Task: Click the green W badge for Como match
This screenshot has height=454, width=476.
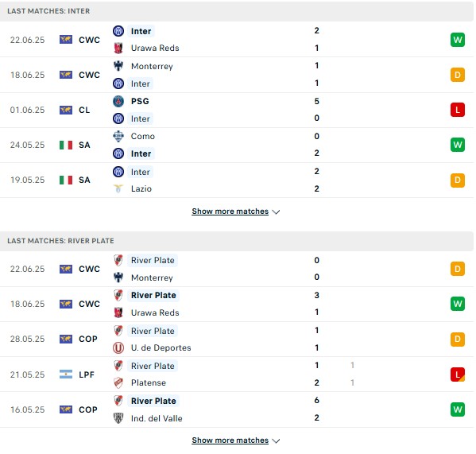Action: [458, 145]
